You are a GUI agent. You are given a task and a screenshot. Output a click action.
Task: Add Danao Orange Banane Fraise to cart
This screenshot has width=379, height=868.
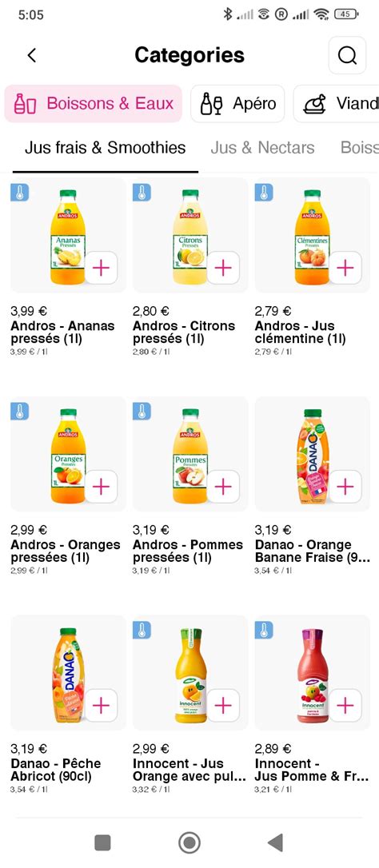(345, 487)
